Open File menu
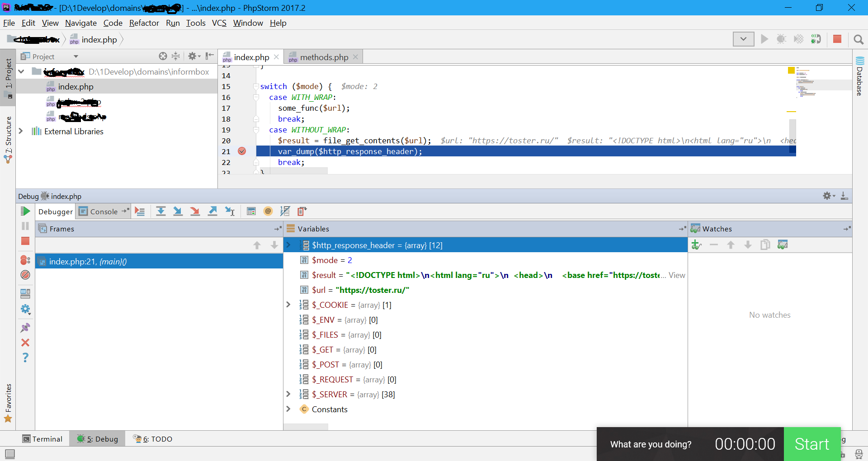868x461 pixels. pos(9,23)
